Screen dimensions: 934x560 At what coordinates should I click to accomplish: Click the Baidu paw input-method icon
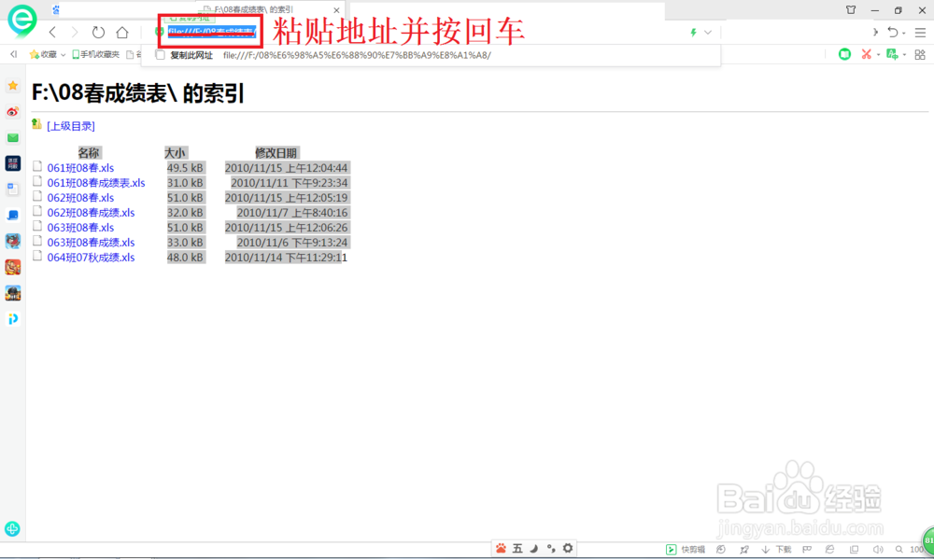(501, 548)
